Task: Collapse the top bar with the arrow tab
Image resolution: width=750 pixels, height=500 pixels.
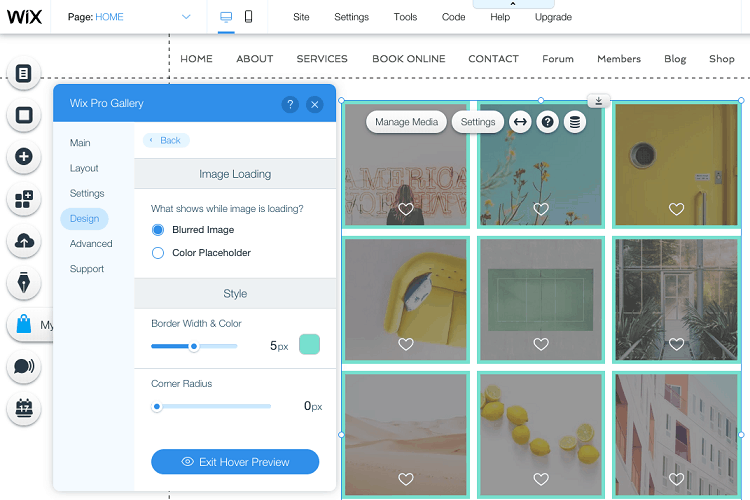Action: point(513,4)
